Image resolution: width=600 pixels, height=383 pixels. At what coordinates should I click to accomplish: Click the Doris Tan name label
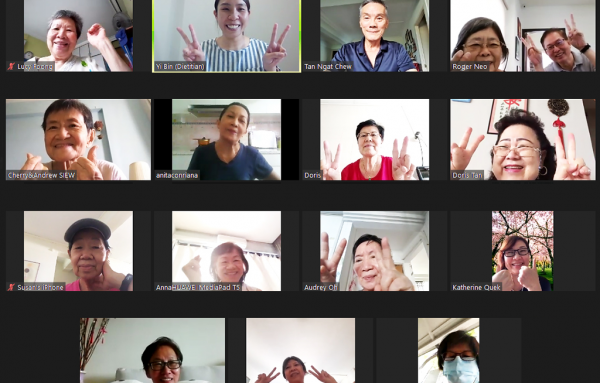tap(467, 175)
